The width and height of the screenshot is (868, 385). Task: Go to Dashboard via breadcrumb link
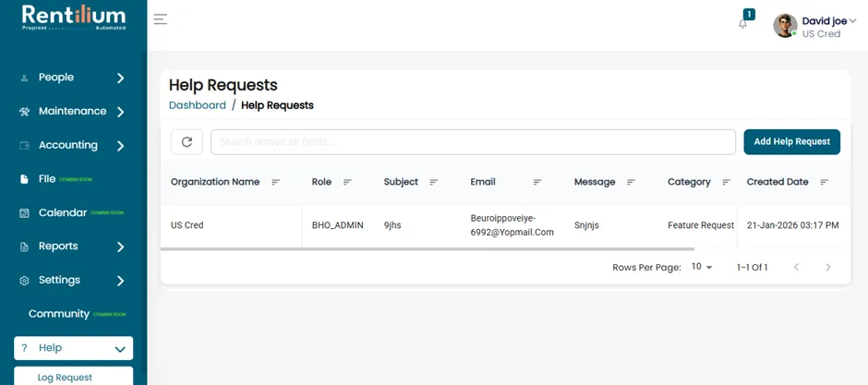tap(198, 105)
